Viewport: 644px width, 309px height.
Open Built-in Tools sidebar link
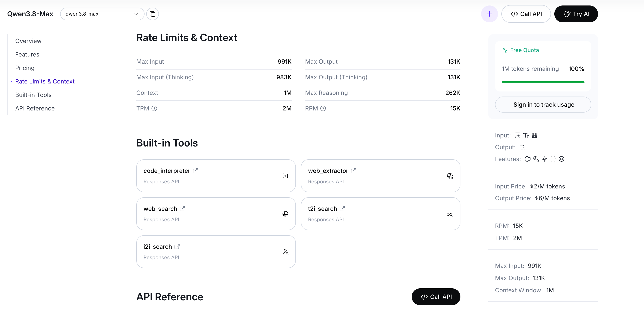click(x=33, y=95)
